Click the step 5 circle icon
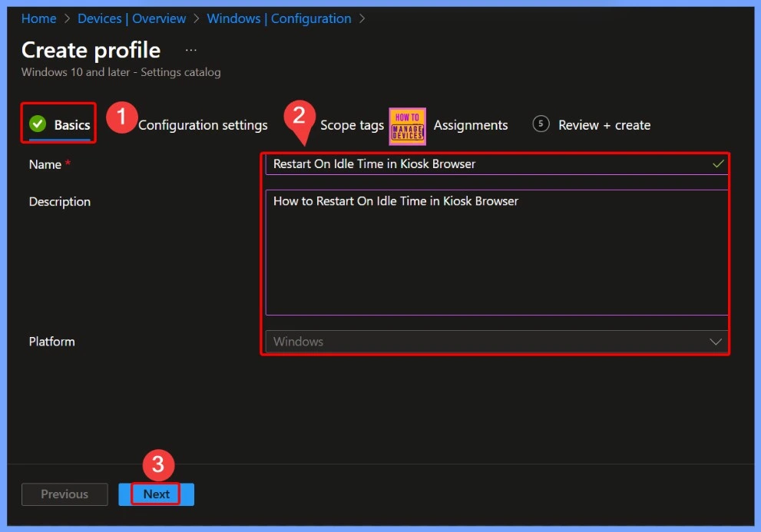Screen dimensions: 761x532 (x=541, y=124)
